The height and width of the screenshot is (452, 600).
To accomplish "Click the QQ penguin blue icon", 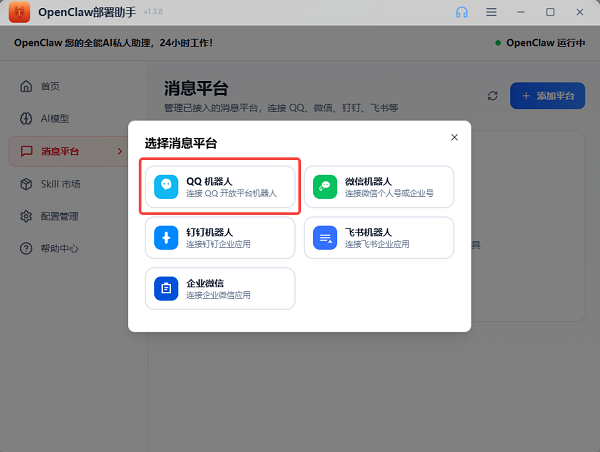I will click(166, 187).
